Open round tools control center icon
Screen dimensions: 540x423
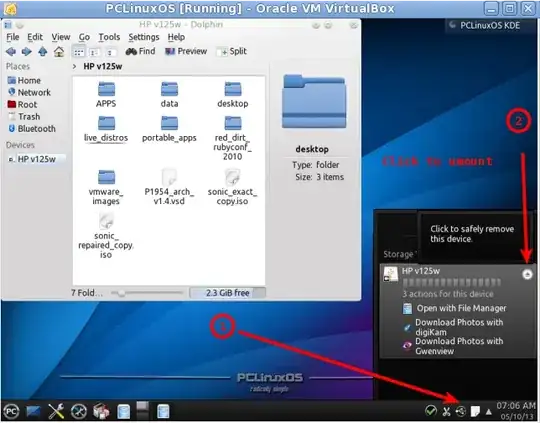79,411
